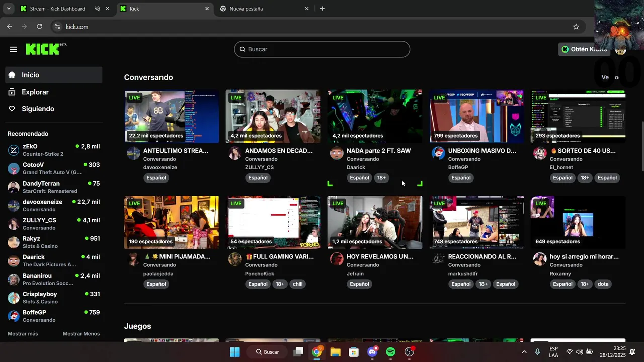Open BoffeGP row in Recomendado
This screenshot has width=644, height=362.
pos(54,316)
